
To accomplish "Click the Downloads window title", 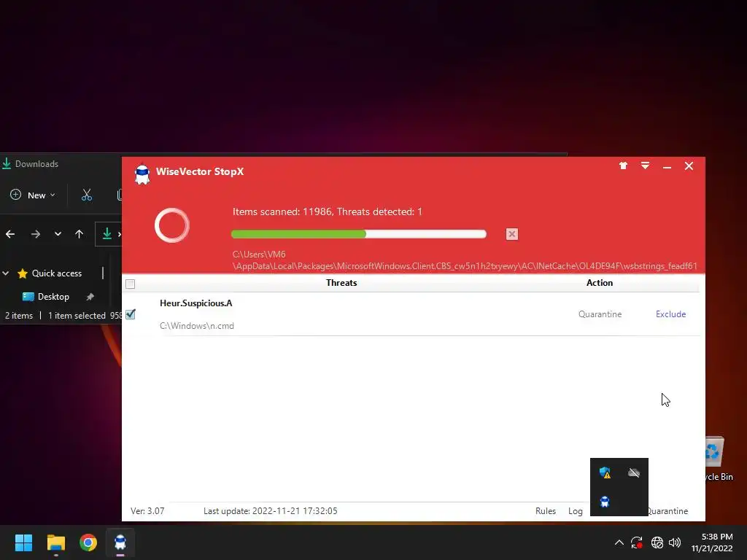I will 36,164.
